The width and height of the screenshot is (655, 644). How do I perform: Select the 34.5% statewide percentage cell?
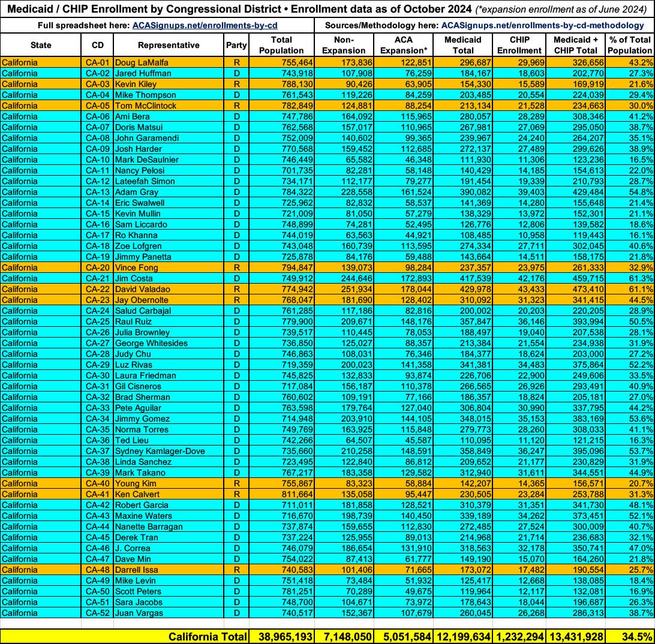(x=630, y=636)
